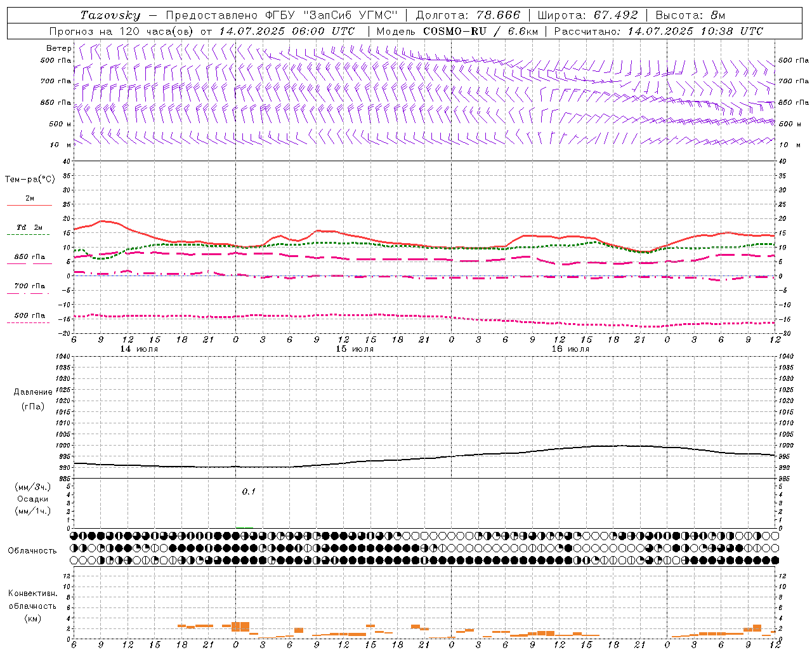The height and width of the screenshot is (650, 812).
Task: Click the "Облачность" cloudiness label
Action: tap(32, 550)
